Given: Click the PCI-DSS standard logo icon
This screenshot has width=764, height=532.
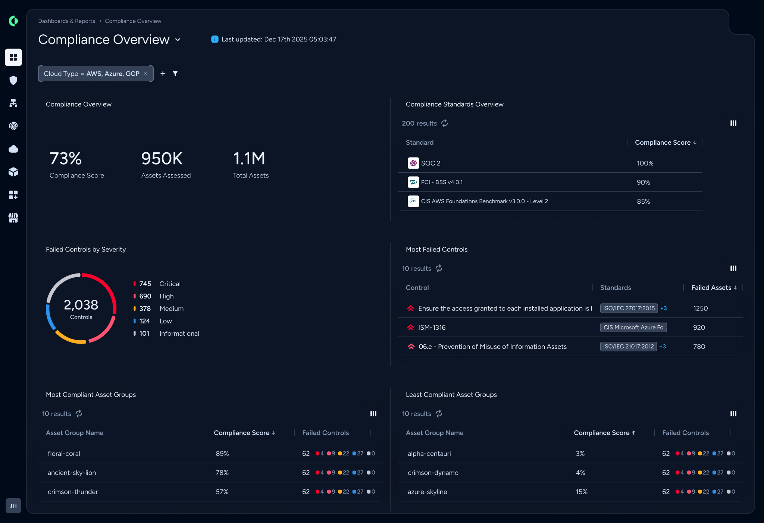Looking at the screenshot, I should (x=413, y=182).
